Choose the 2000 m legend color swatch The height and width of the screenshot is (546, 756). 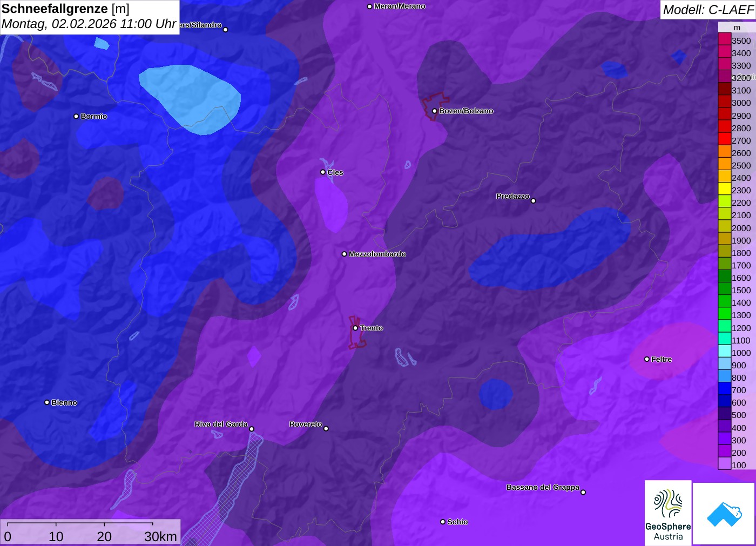(725, 226)
